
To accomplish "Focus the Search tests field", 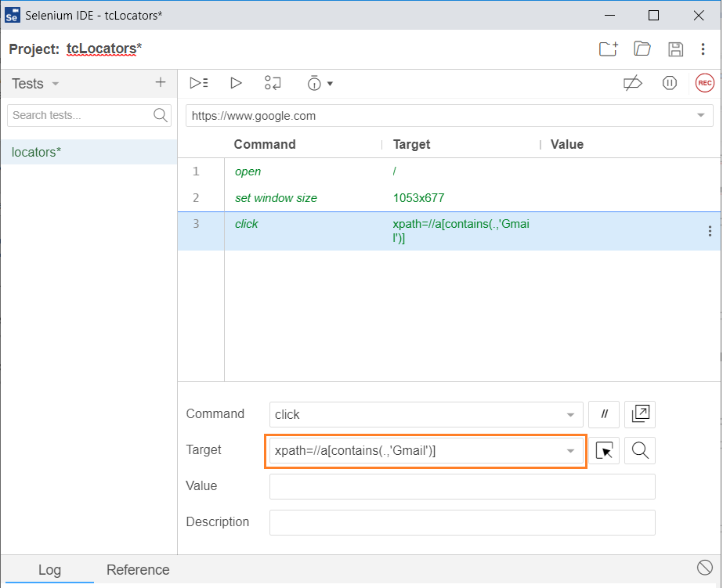I will click(89, 115).
